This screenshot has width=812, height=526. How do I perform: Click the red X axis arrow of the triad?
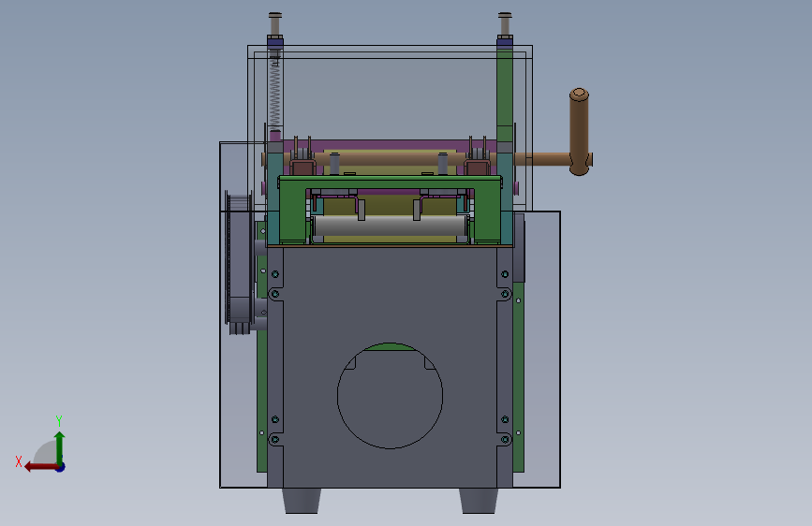click(41, 467)
